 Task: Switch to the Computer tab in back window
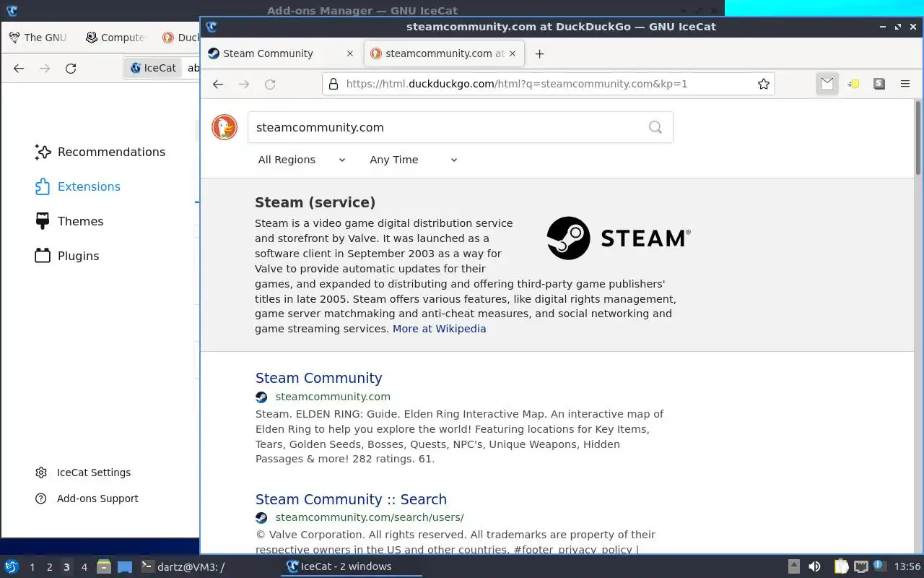[115, 38]
